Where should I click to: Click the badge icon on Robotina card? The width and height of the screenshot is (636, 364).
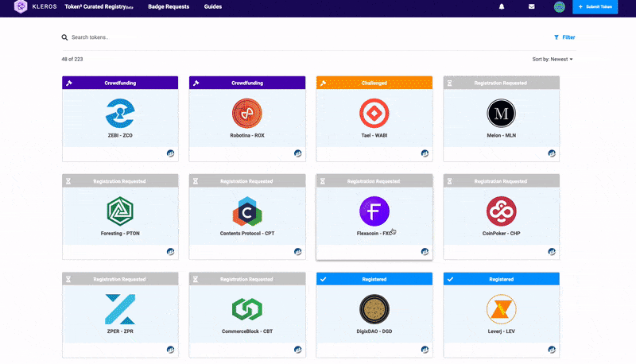point(297,153)
